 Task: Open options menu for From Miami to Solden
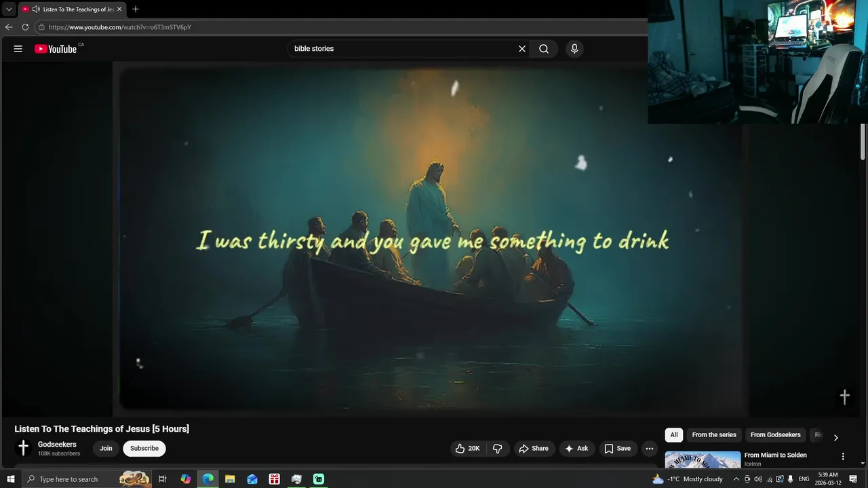tap(843, 457)
